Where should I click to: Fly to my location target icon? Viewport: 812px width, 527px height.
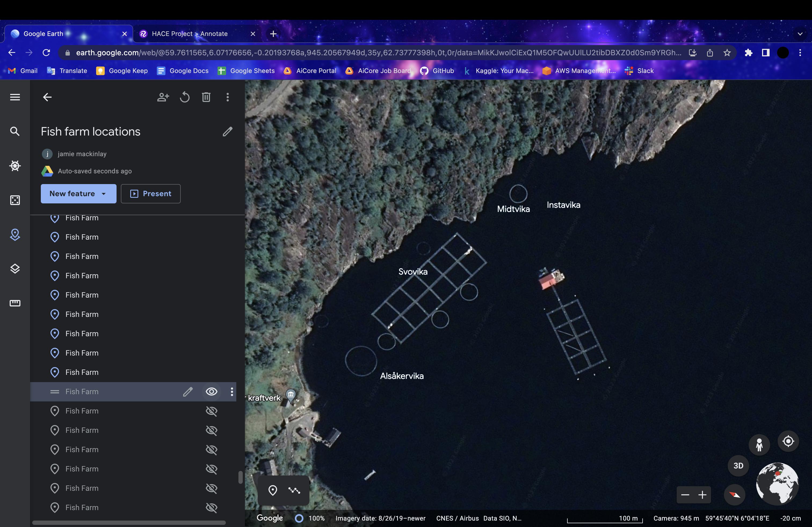pyautogui.click(x=788, y=441)
